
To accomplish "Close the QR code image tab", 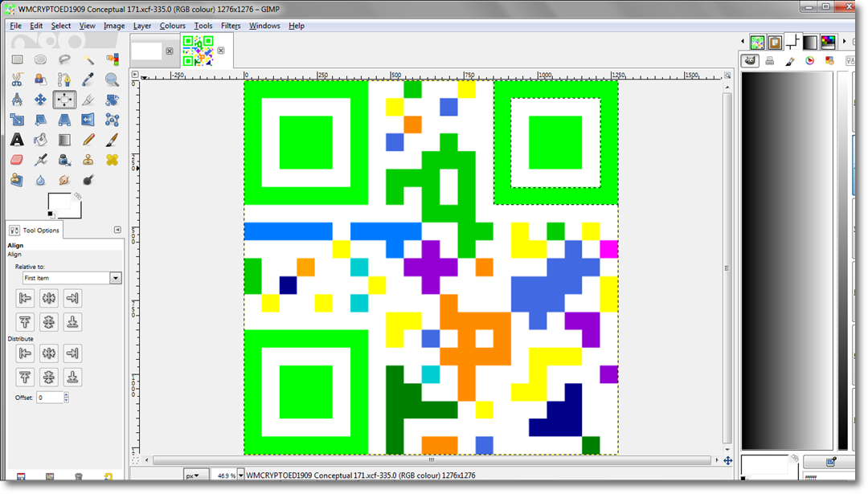I will click(x=221, y=51).
